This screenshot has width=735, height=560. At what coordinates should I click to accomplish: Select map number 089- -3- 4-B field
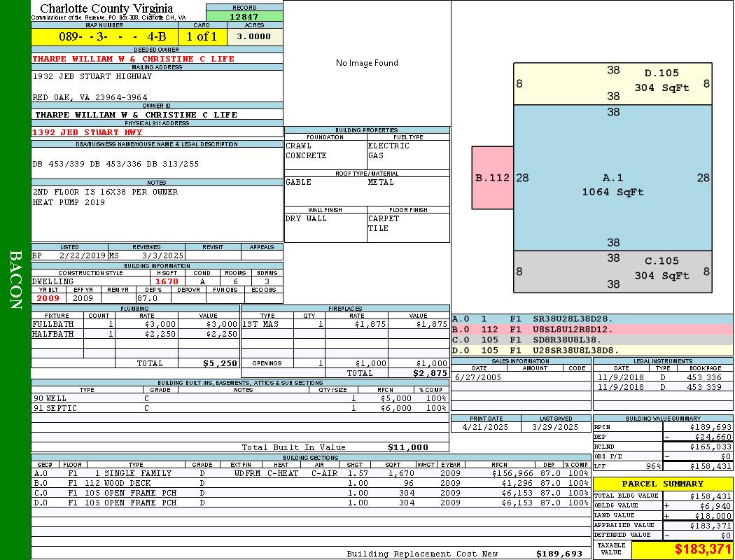104,36
